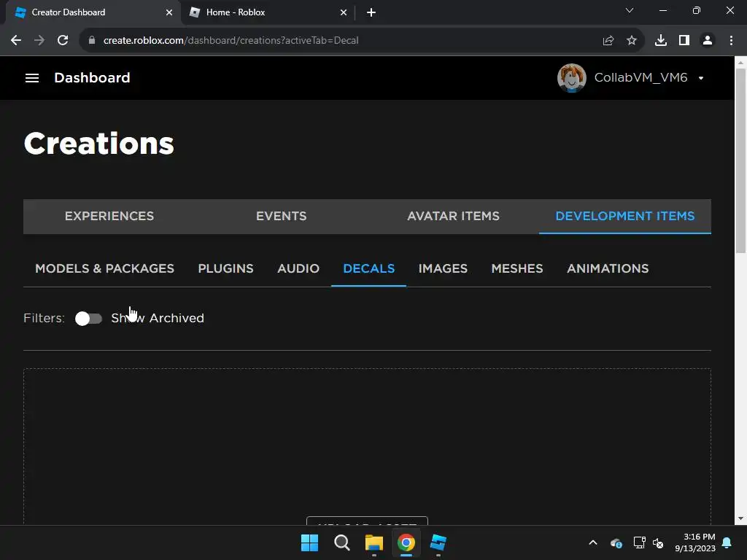
Task: Click the cloud sync tray icon
Action: click(x=616, y=542)
